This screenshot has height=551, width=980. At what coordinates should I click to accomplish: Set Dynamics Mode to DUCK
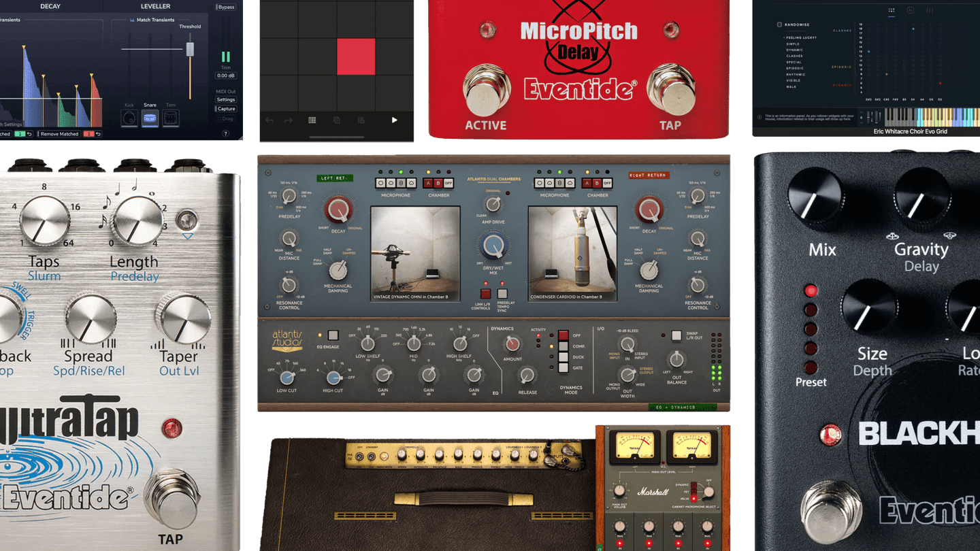(563, 357)
